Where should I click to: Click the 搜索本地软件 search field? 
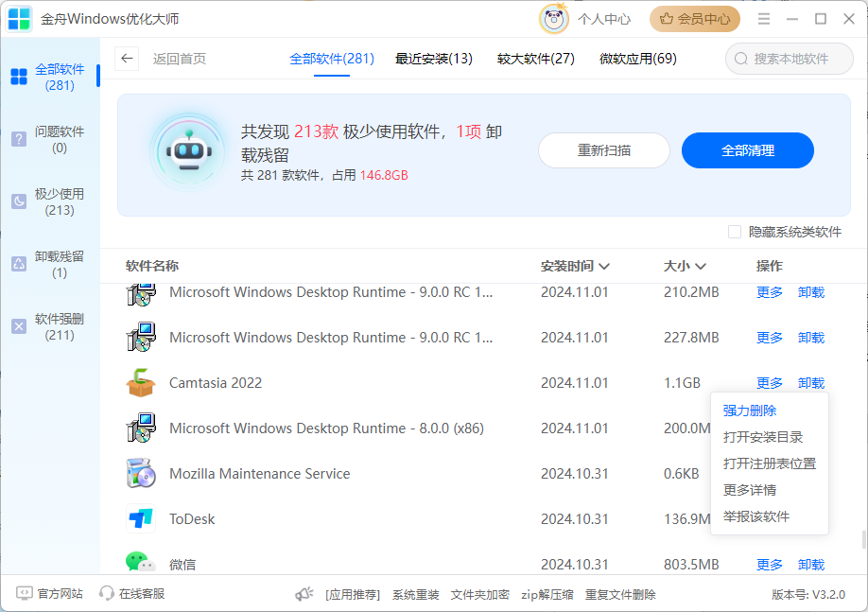coord(790,59)
